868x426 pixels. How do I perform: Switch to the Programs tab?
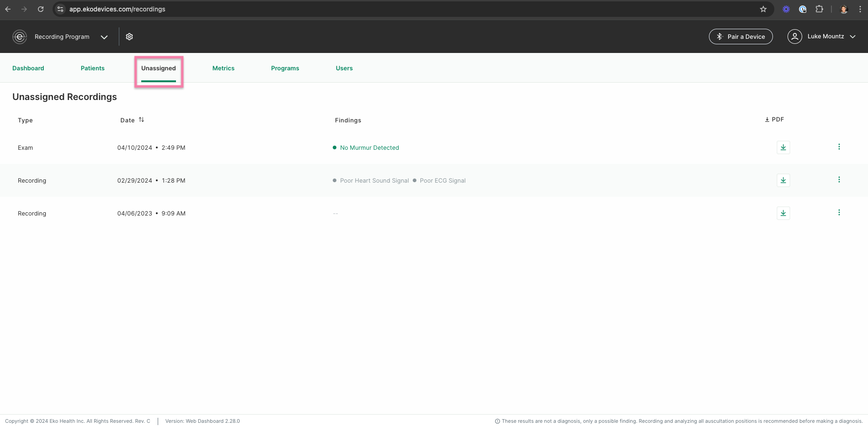(x=285, y=68)
